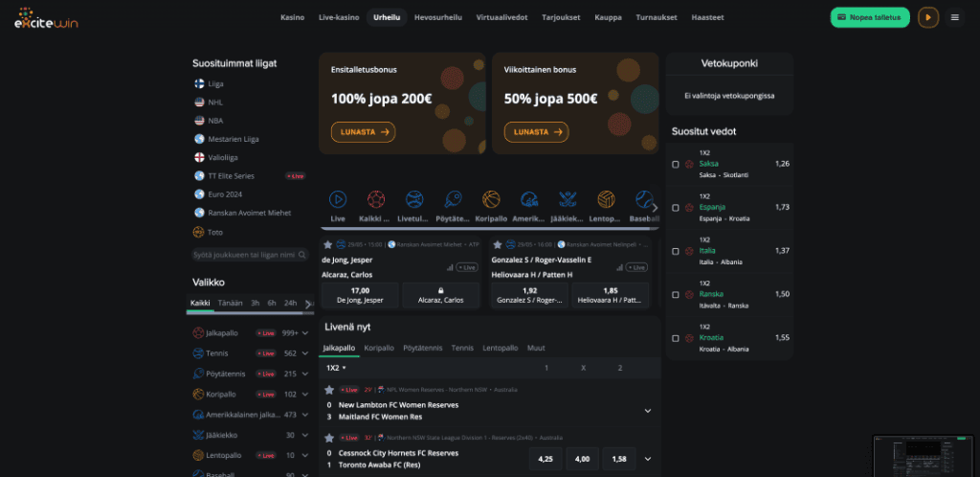Expand the Jalkapallo sport list

click(305, 333)
